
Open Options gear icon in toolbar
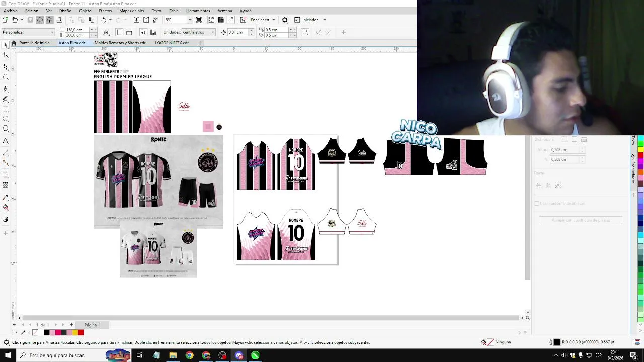(x=285, y=20)
